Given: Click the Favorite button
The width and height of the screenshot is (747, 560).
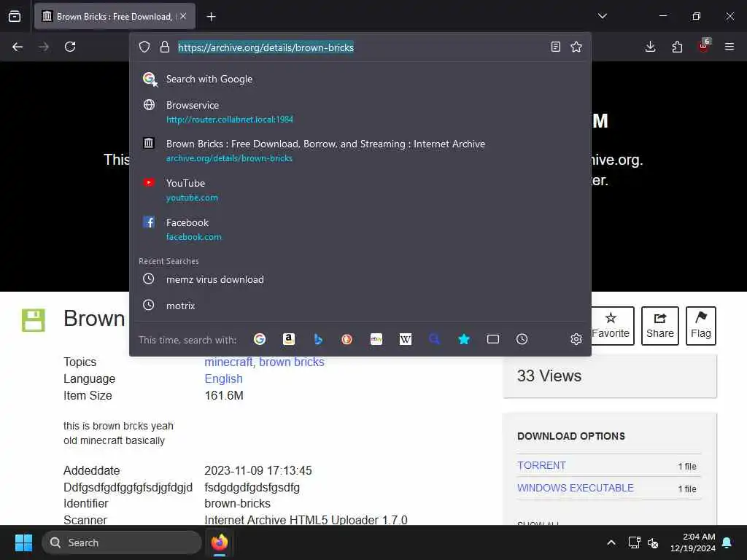Looking at the screenshot, I should (611, 326).
